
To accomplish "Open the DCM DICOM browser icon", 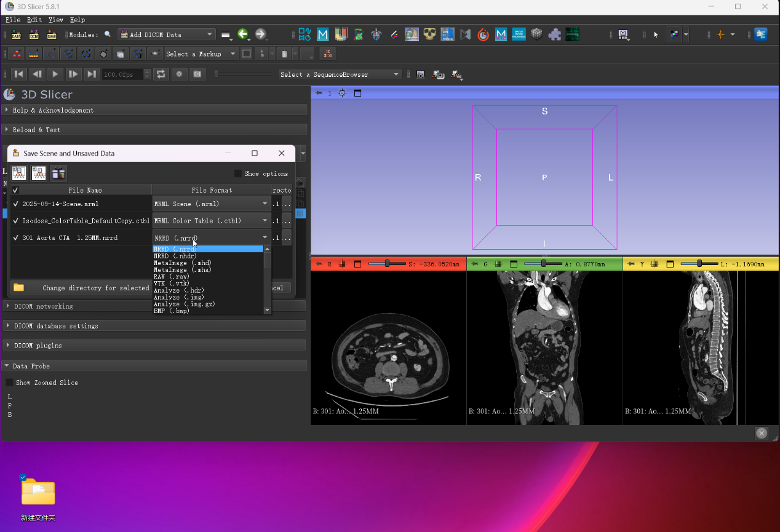I will (x=34, y=34).
